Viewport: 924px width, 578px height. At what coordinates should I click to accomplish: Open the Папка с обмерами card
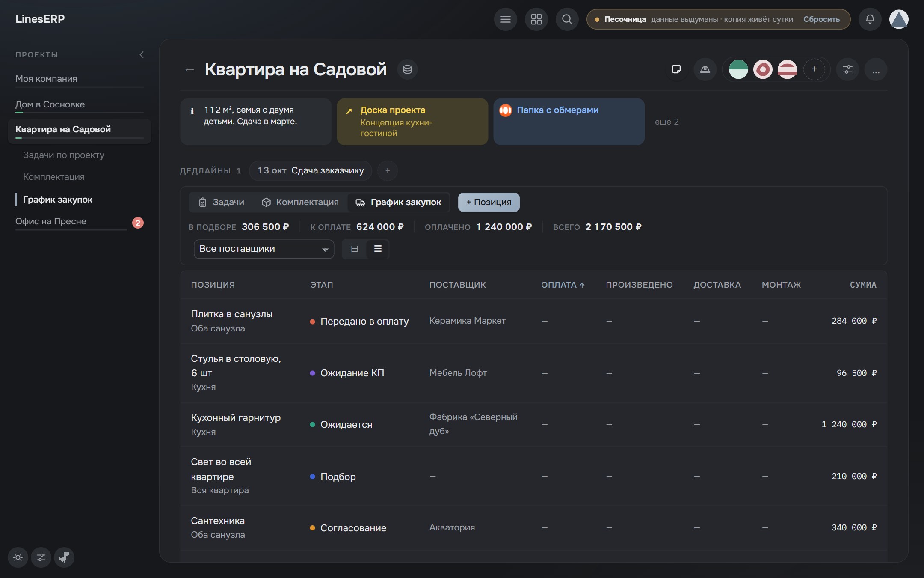(x=569, y=122)
